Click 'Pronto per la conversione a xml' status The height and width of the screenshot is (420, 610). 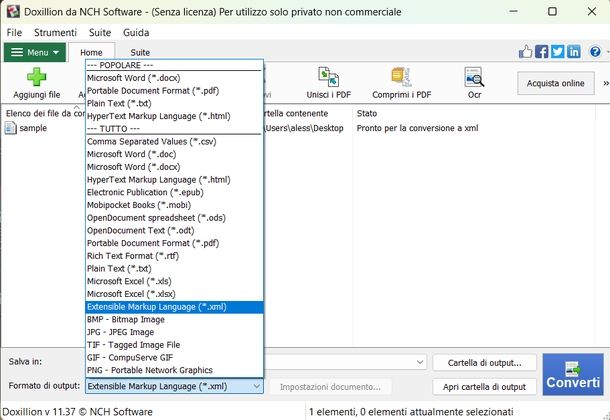pyautogui.click(x=417, y=128)
